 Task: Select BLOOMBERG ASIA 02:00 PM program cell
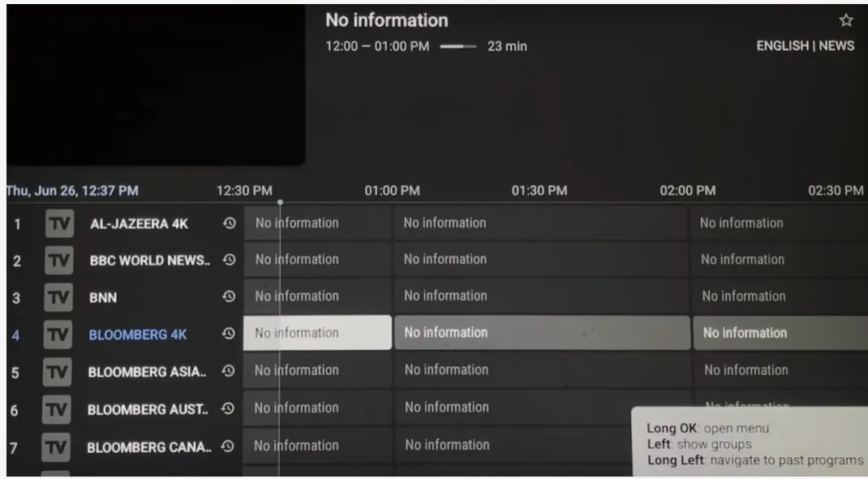tap(782, 370)
